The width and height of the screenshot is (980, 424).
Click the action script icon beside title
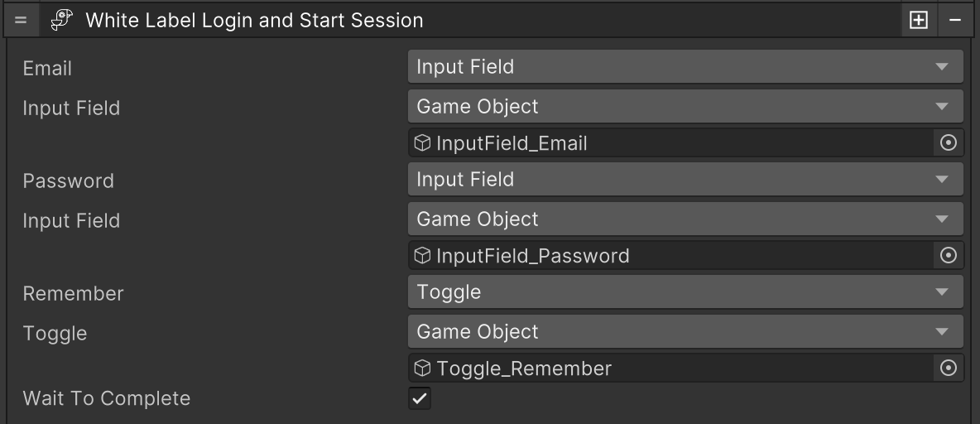click(62, 21)
